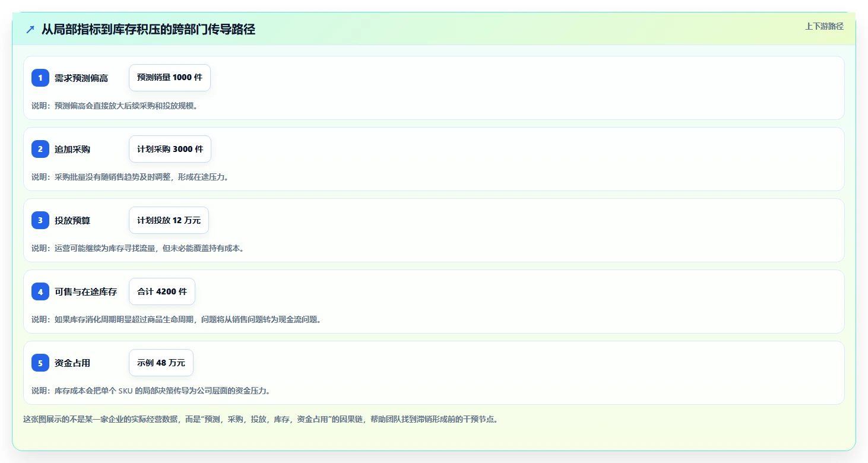Screen dimensions: 868x463
Task: Select step badge number 5
Action: pyautogui.click(x=40, y=363)
